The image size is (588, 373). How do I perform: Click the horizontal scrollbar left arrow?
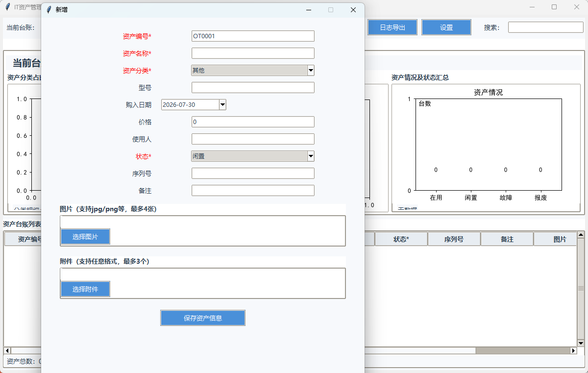(x=7, y=351)
